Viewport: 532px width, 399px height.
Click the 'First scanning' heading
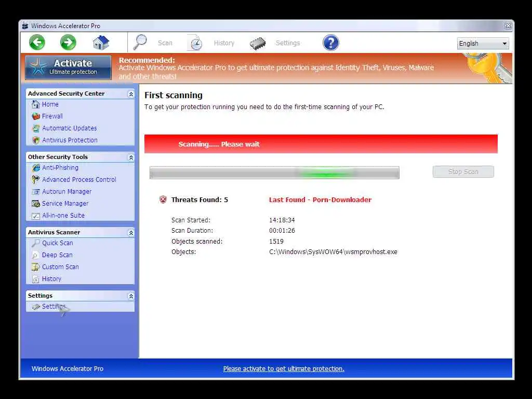tap(174, 96)
